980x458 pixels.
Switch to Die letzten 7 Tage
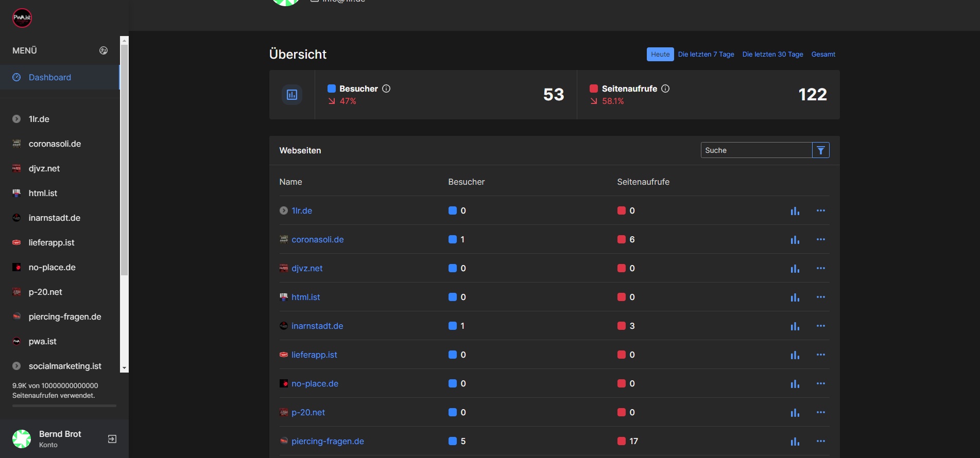point(706,55)
